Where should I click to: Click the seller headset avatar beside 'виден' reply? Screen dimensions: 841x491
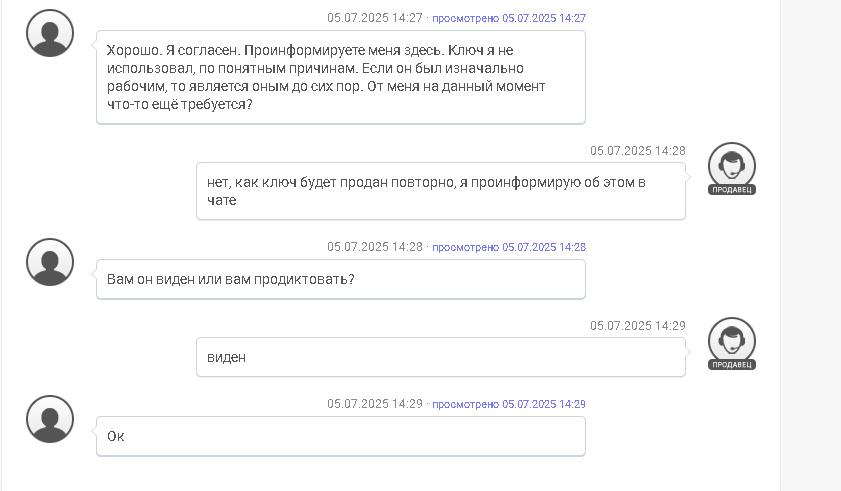click(x=732, y=340)
